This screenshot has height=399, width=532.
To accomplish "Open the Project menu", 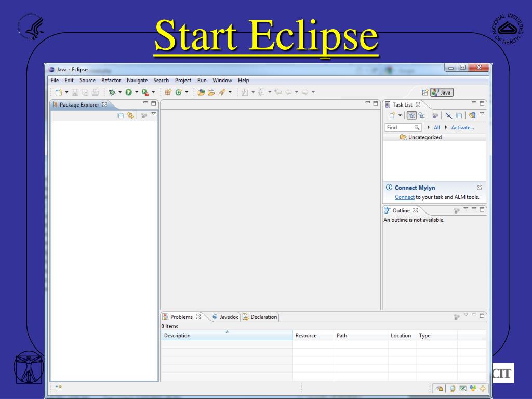I will tap(183, 81).
